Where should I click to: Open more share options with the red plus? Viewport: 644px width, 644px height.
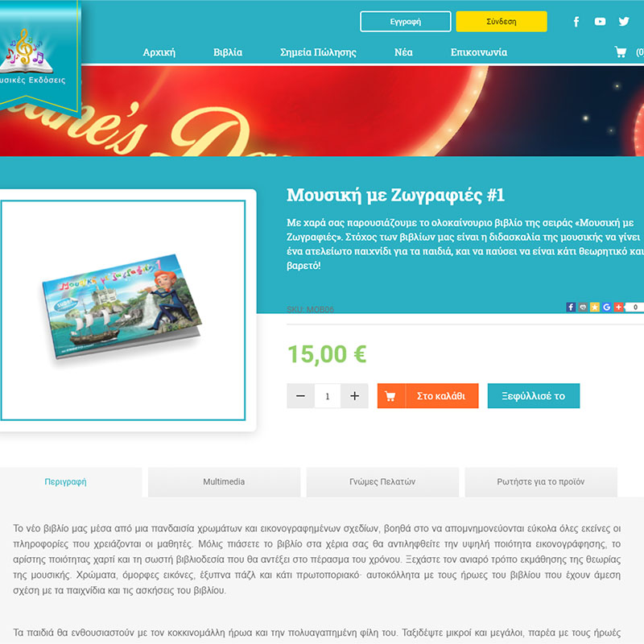click(x=618, y=308)
